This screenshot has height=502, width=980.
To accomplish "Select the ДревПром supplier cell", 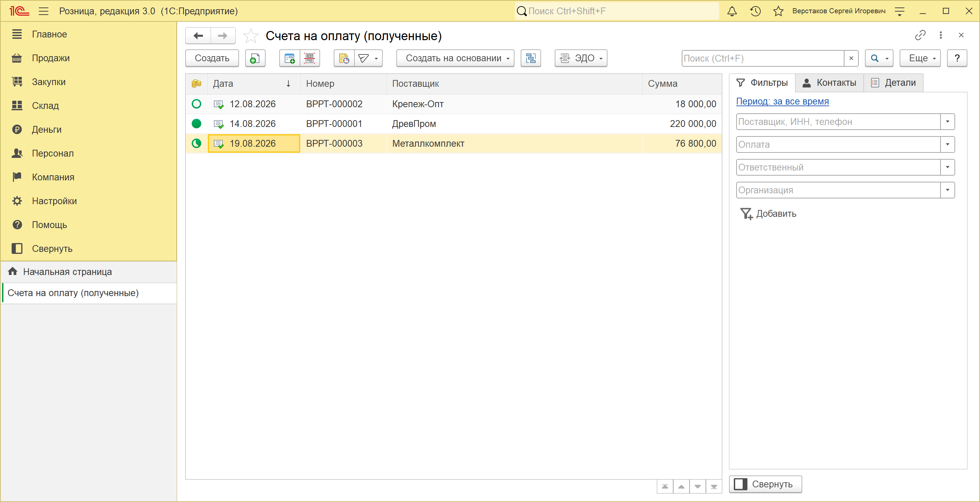I will [x=515, y=124].
